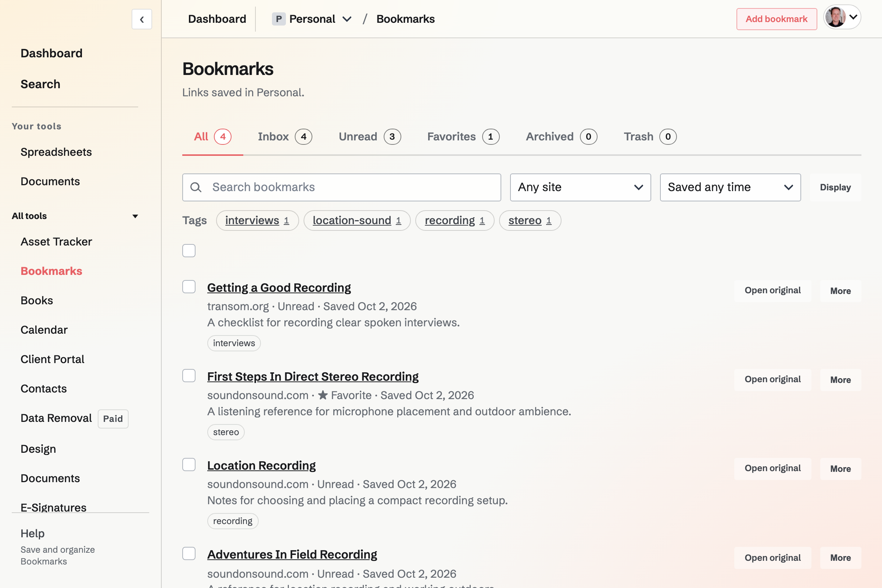882x588 pixels.
Task: Open More options for Location Recording
Action: [840, 468]
